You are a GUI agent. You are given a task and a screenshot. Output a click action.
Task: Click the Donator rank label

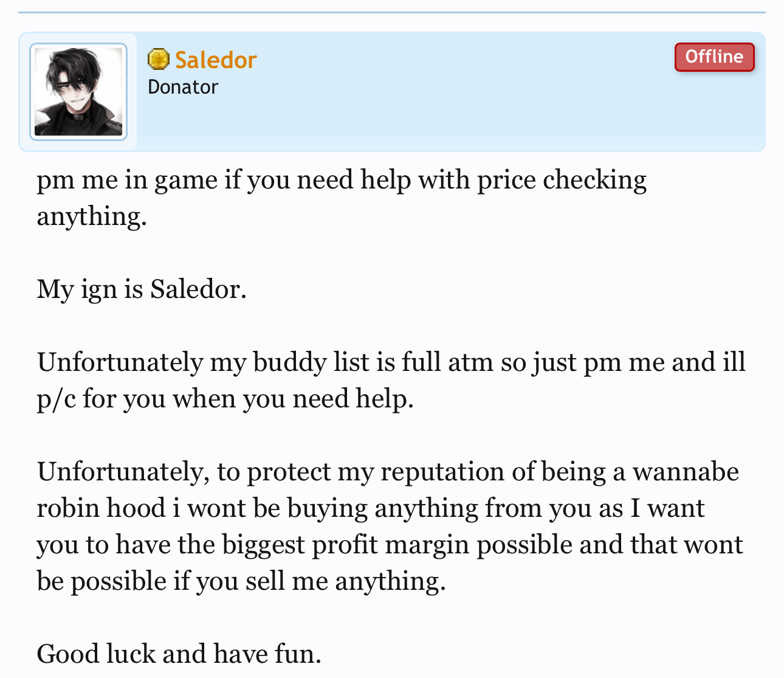click(183, 87)
